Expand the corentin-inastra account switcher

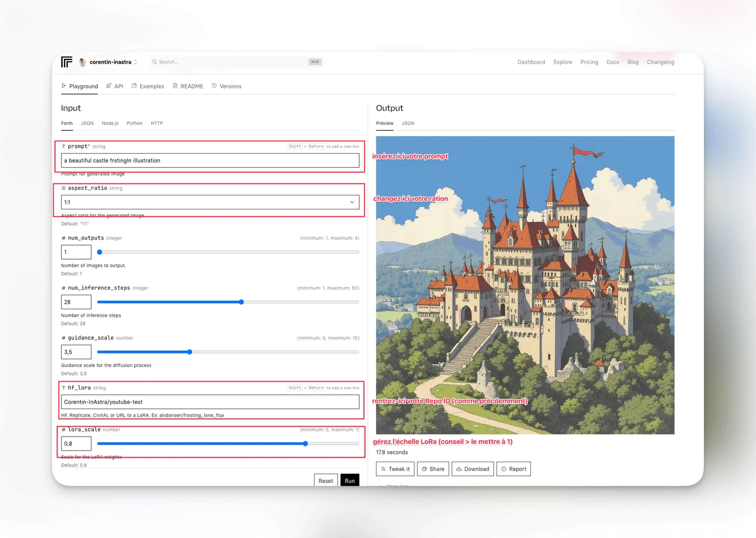[x=136, y=62]
